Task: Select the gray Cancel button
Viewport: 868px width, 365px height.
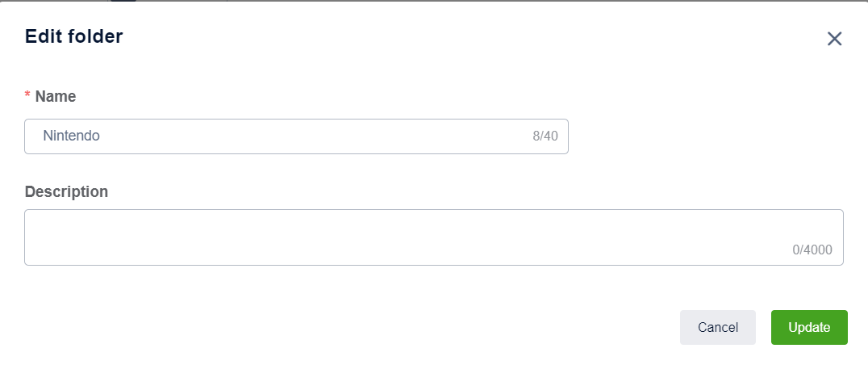Action: click(718, 327)
